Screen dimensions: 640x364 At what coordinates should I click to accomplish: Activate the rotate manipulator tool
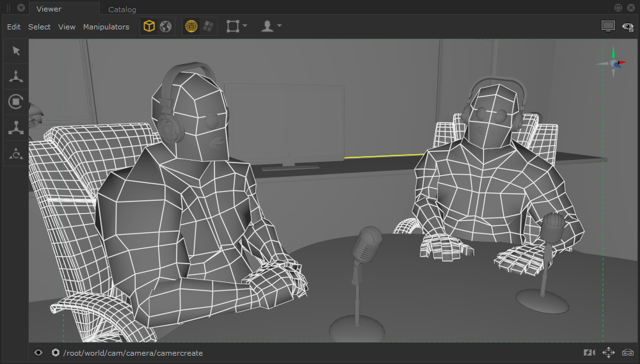pos(16,102)
